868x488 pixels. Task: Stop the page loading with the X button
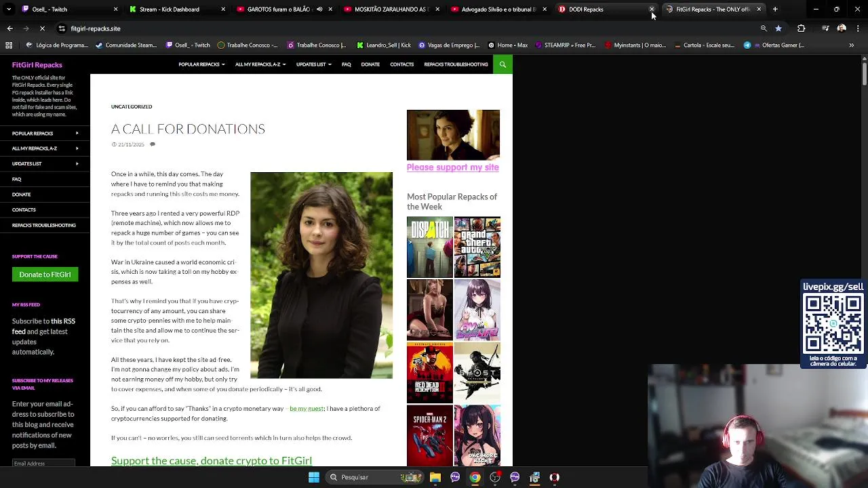42,28
